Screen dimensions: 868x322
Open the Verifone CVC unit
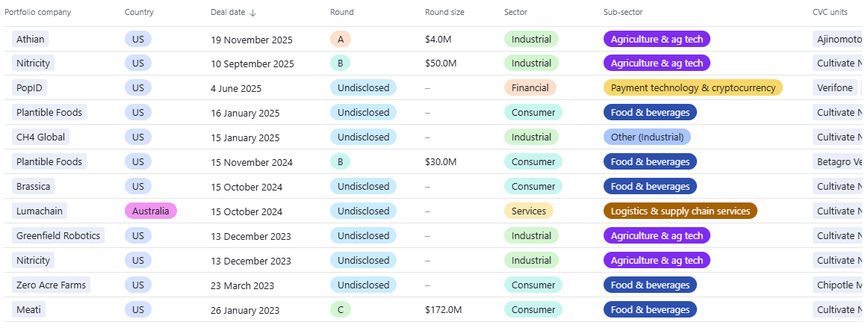coord(834,88)
